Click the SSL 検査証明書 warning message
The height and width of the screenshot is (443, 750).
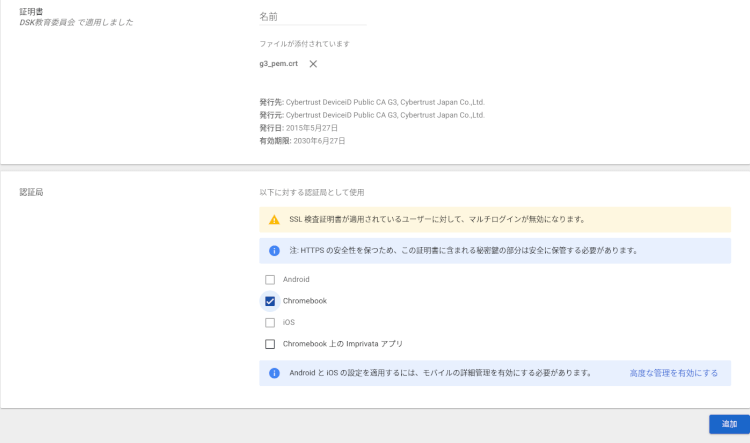point(437,220)
